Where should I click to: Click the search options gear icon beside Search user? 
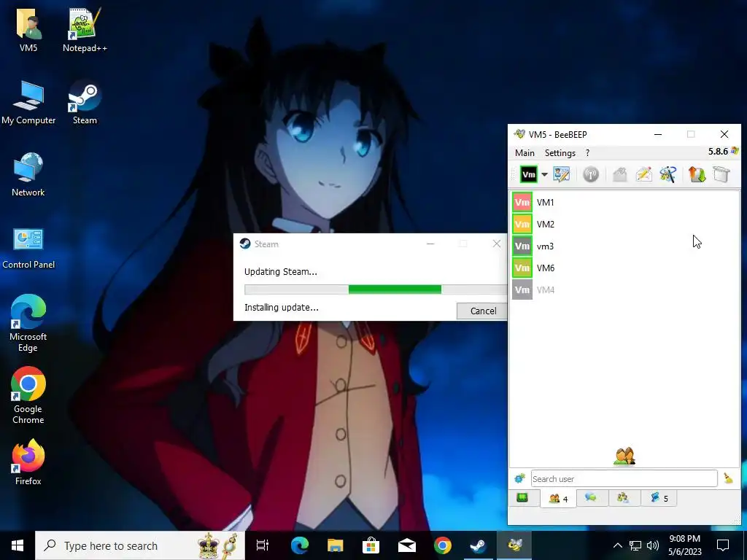point(519,478)
